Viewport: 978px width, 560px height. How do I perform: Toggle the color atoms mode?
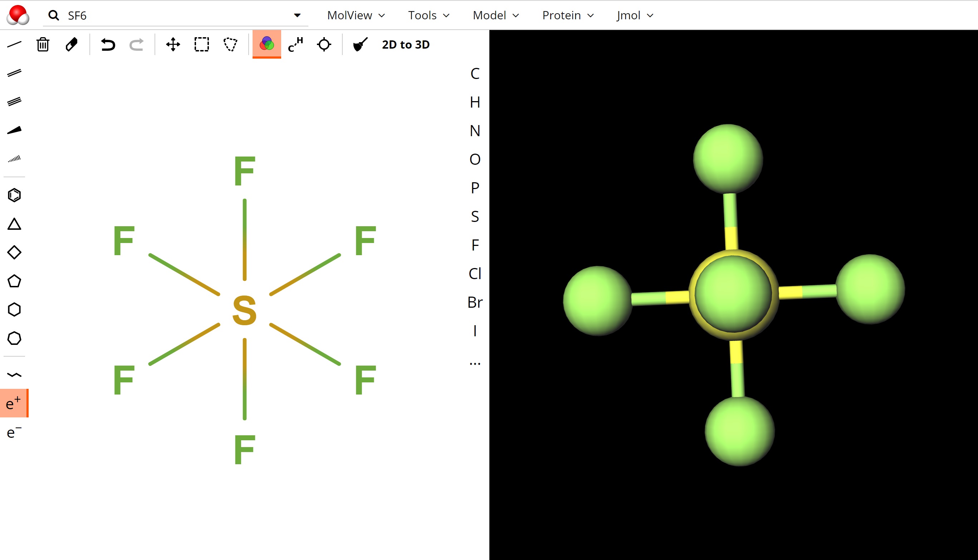point(266,45)
